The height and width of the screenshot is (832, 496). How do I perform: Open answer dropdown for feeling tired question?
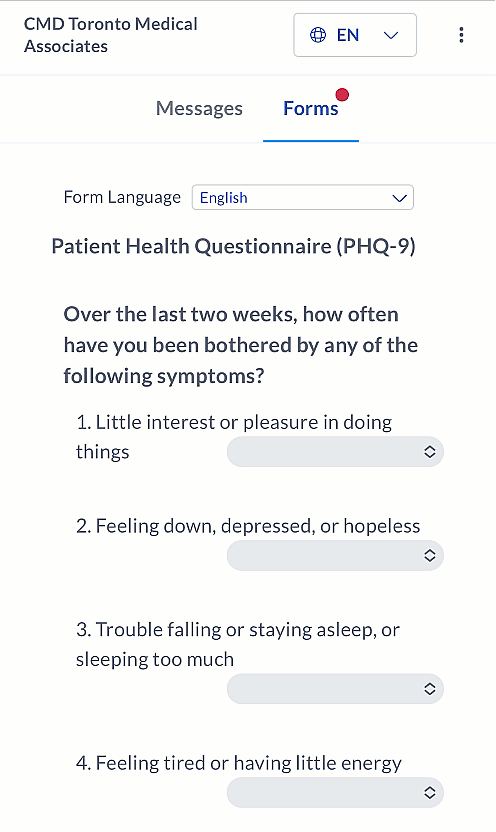point(335,793)
